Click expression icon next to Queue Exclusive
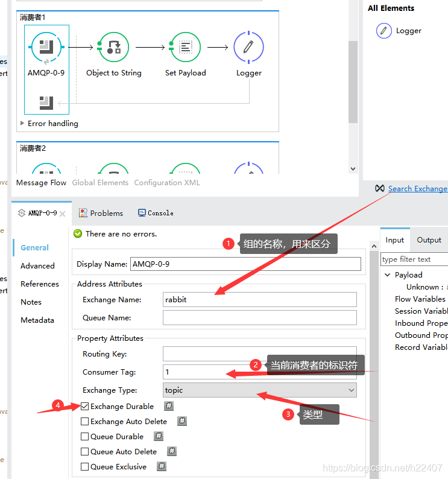448x479 pixels. [162, 466]
